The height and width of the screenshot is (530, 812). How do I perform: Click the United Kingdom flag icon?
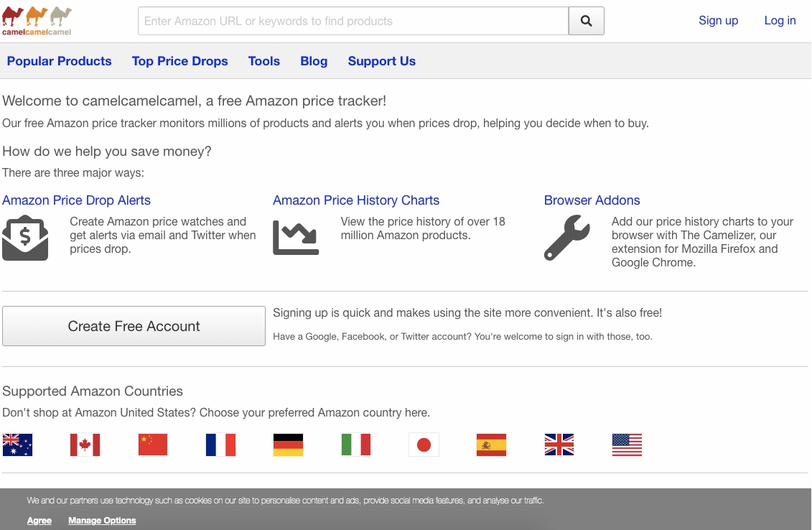559,445
